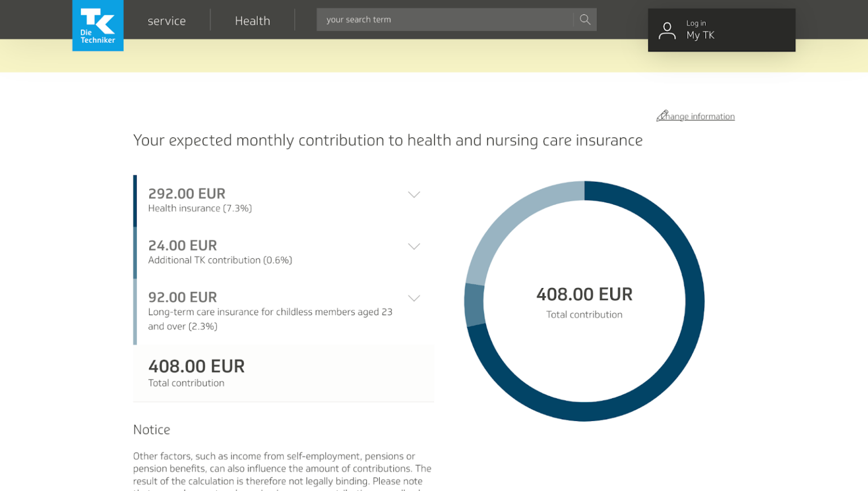Click the Log in My TK button
The width and height of the screenshot is (868, 491).
tap(721, 29)
